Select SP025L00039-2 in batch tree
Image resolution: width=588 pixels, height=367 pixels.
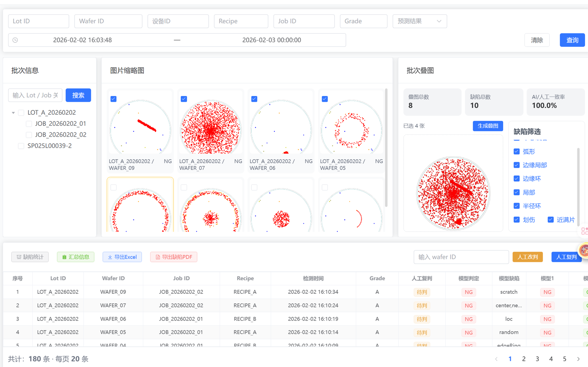pos(50,146)
